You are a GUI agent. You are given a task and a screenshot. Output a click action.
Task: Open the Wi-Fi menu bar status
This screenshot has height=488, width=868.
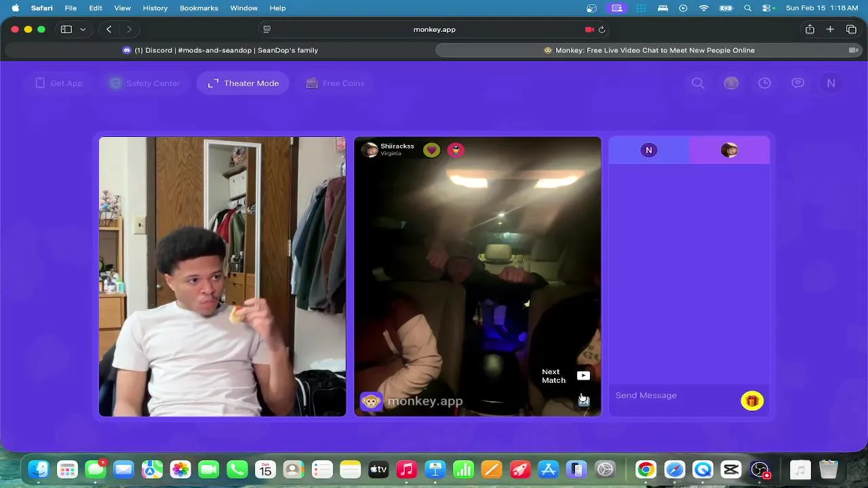(704, 8)
